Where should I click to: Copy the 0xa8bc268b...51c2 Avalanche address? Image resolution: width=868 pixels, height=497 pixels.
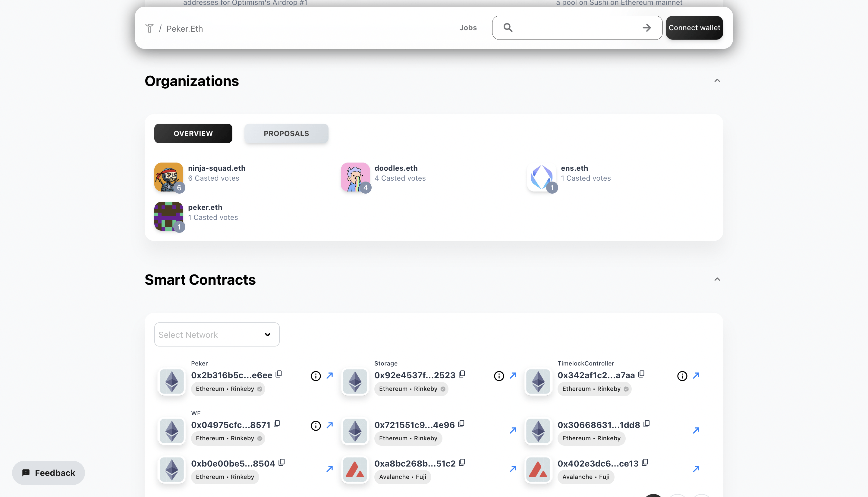pyautogui.click(x=462, y=463)
